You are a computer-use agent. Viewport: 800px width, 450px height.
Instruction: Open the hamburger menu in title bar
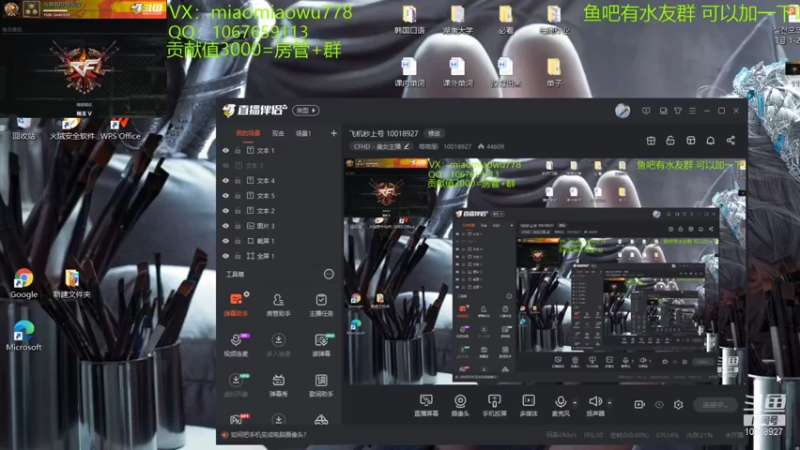tap(692, 111)
